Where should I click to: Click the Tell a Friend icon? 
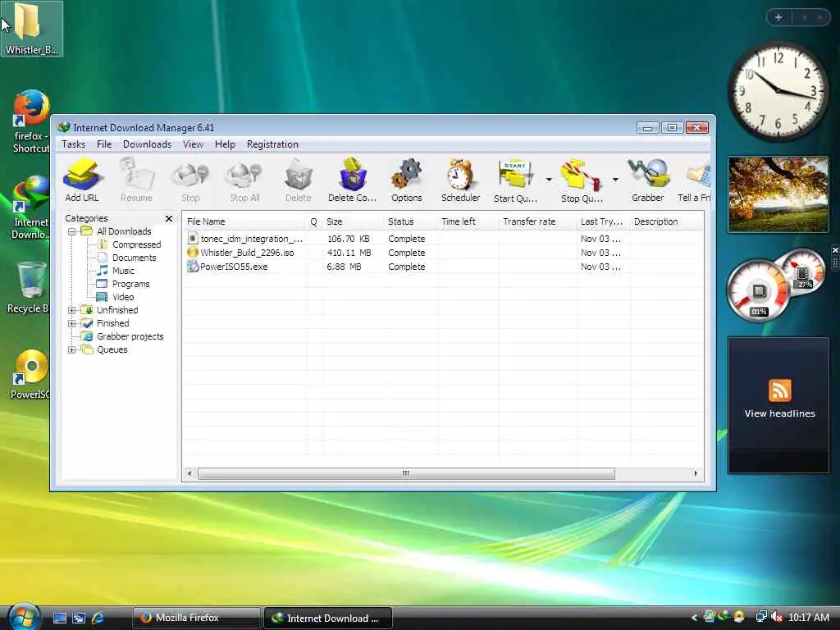point(695,180)
